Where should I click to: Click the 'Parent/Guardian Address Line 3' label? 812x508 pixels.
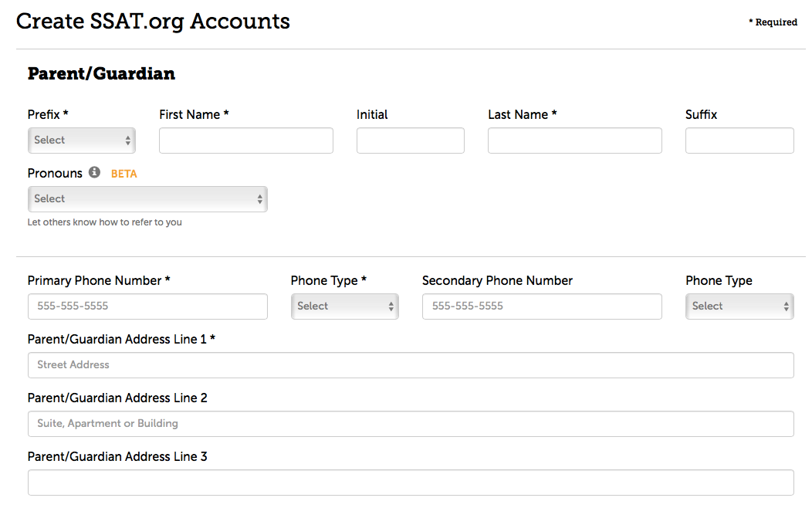coord(117,457)
